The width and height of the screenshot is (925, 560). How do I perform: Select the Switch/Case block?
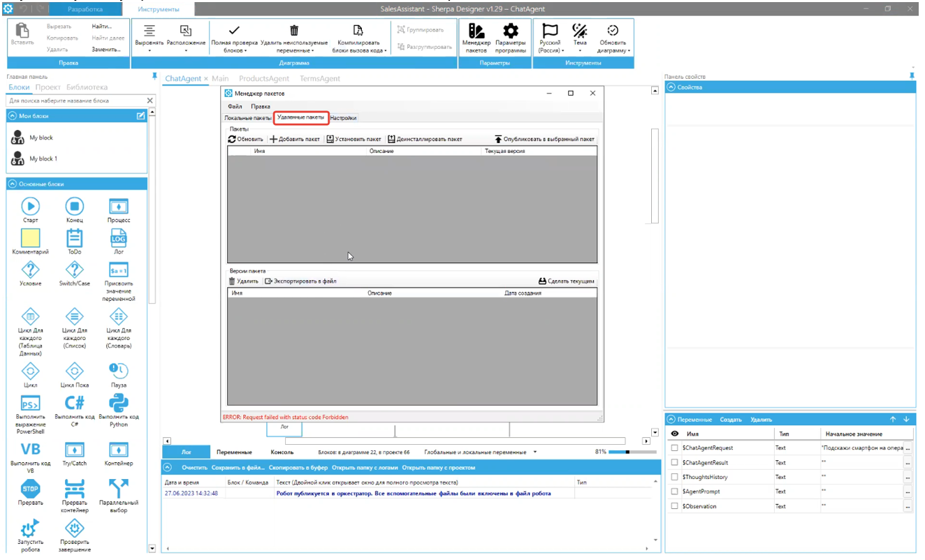click(75, 274)
